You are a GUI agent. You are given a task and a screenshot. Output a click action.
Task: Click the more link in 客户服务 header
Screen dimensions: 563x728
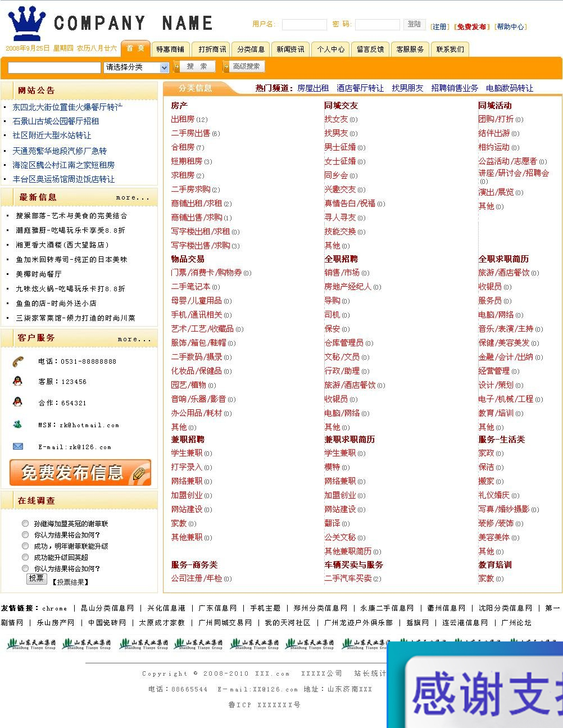[x=134, y=339]
